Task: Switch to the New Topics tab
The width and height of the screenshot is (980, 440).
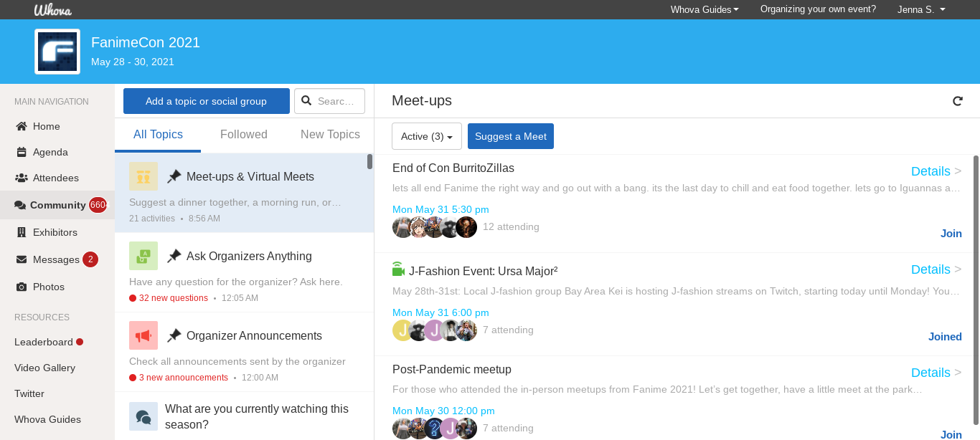Action: 330,135
